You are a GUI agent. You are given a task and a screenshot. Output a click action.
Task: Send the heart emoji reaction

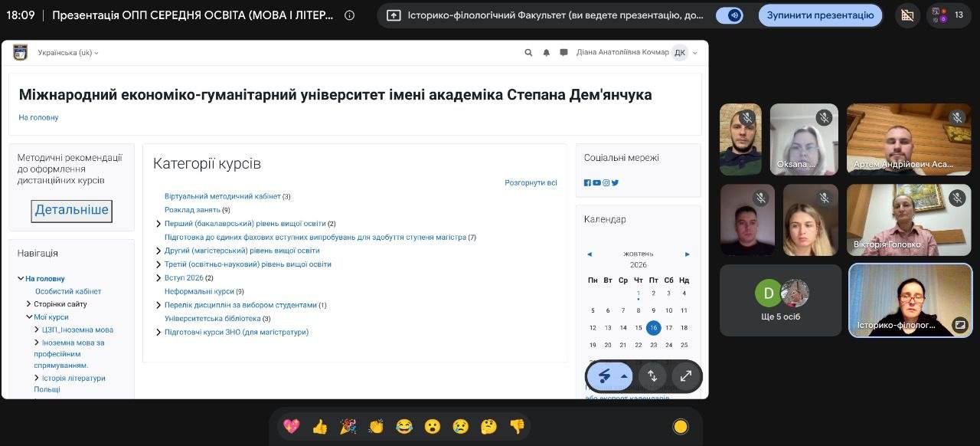[x=291, y=427]
